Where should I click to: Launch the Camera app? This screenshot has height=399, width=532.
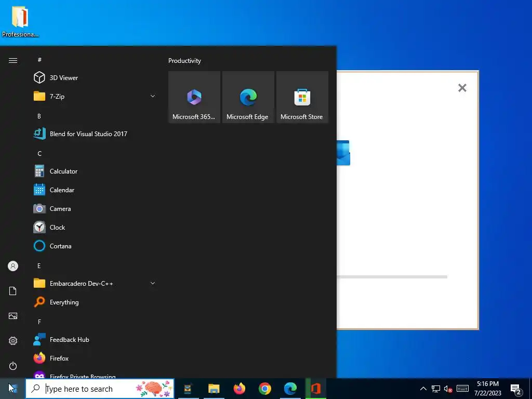[x=95, y=209]
